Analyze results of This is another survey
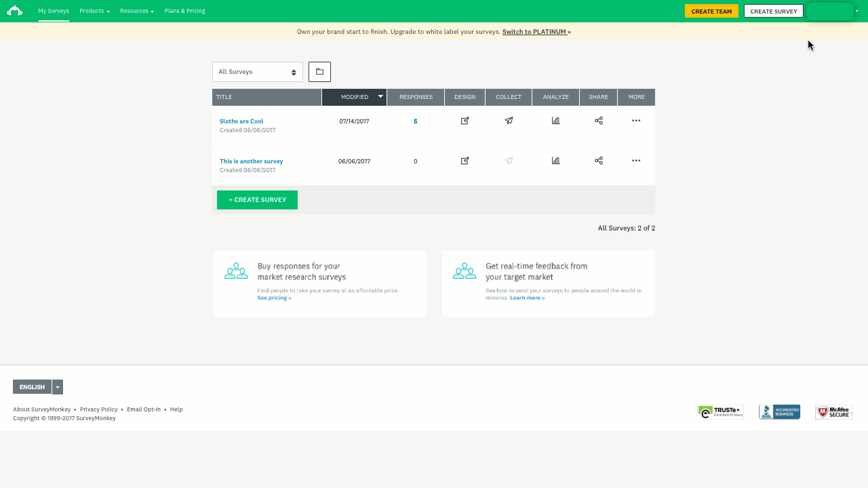Screen dimensions: 868x488 555,161
